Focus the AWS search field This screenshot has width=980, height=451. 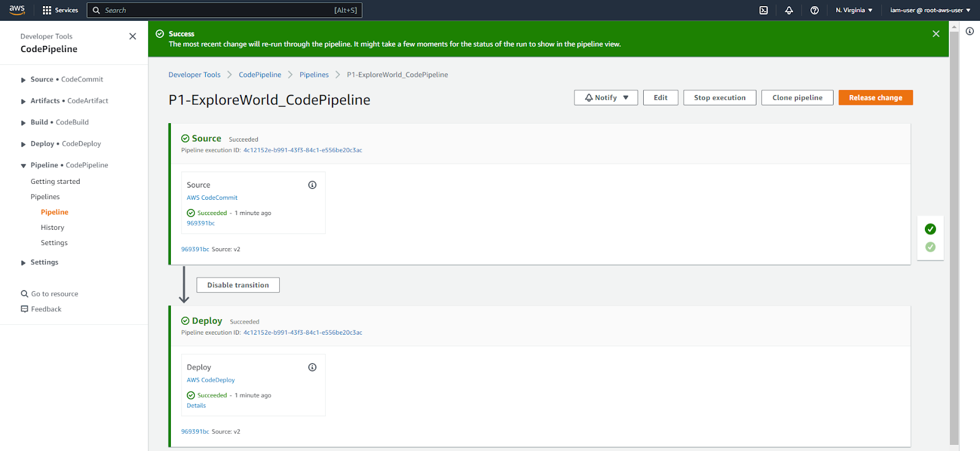point(225,10)
